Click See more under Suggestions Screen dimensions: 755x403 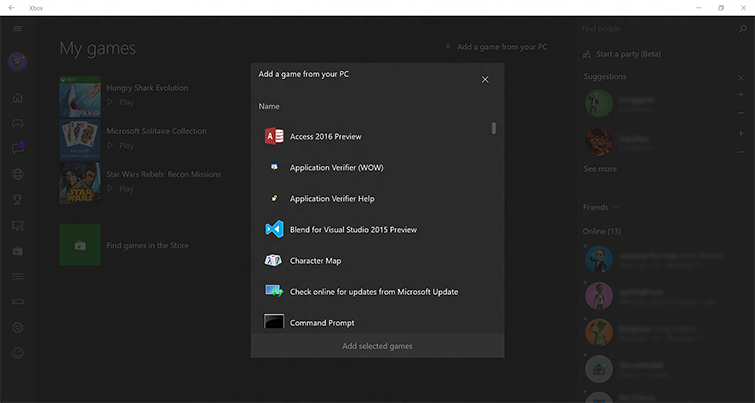600,169
